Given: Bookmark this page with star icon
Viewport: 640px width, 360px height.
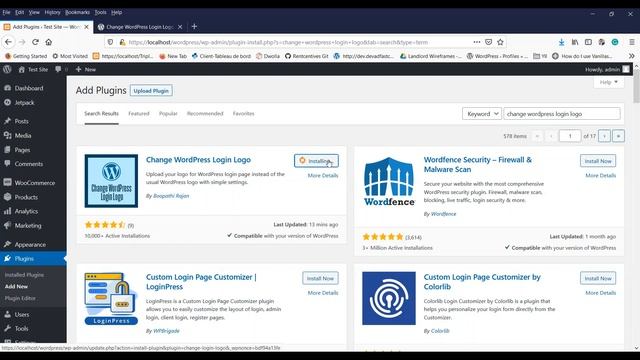Looking at the screenshot, I should click(500, 42).
